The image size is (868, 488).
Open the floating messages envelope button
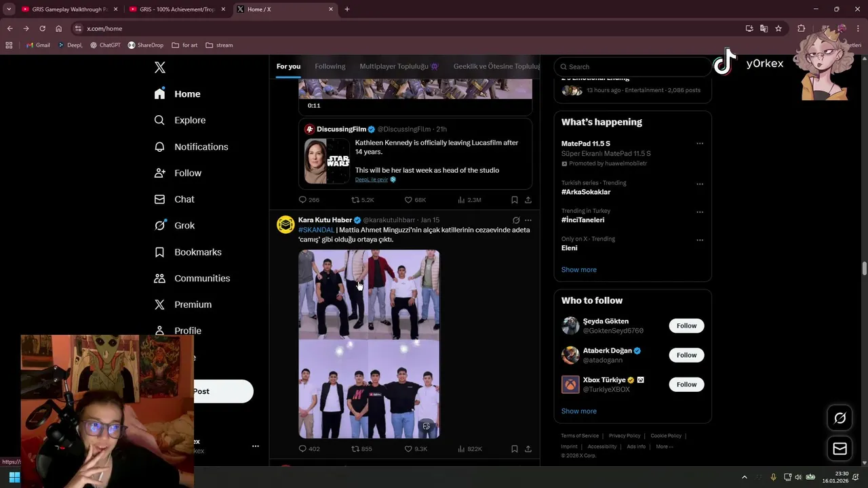click(x=840, y=449)
